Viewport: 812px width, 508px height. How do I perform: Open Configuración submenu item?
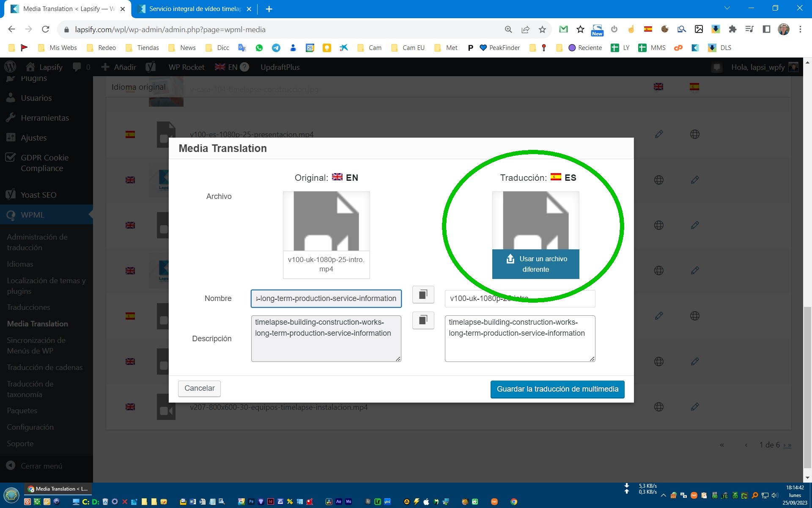[30, 427]
